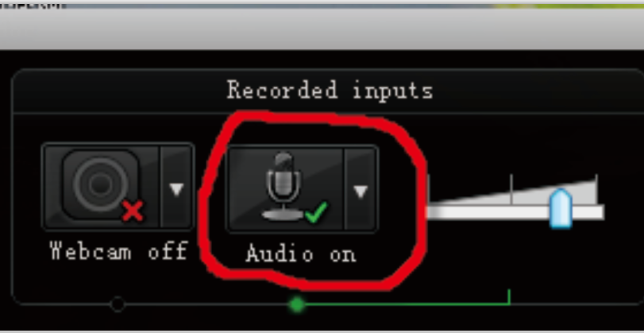Click the far right end of volume track
The image size is (644, 333).
[600, 212]
